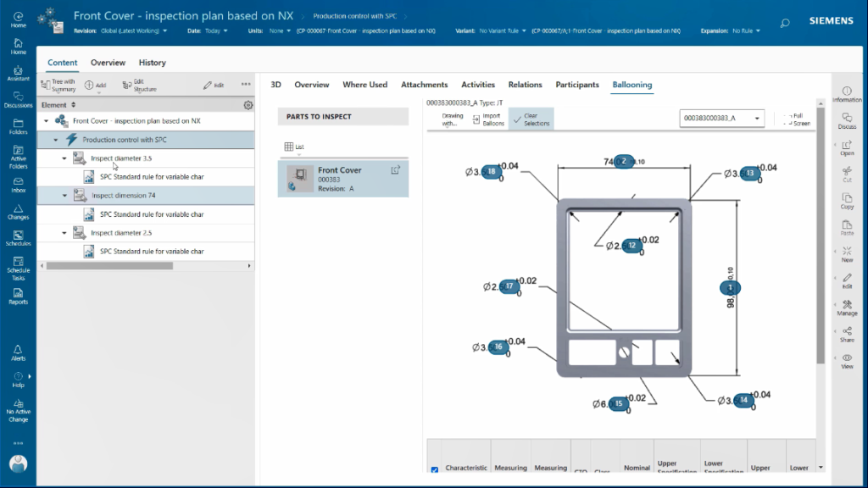
Task: Switch parts list to List view
Action: tap(294, 147)
